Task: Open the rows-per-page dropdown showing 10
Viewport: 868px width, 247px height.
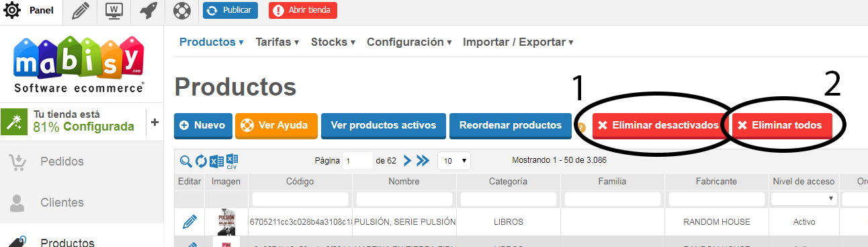Action: [453, 161]
